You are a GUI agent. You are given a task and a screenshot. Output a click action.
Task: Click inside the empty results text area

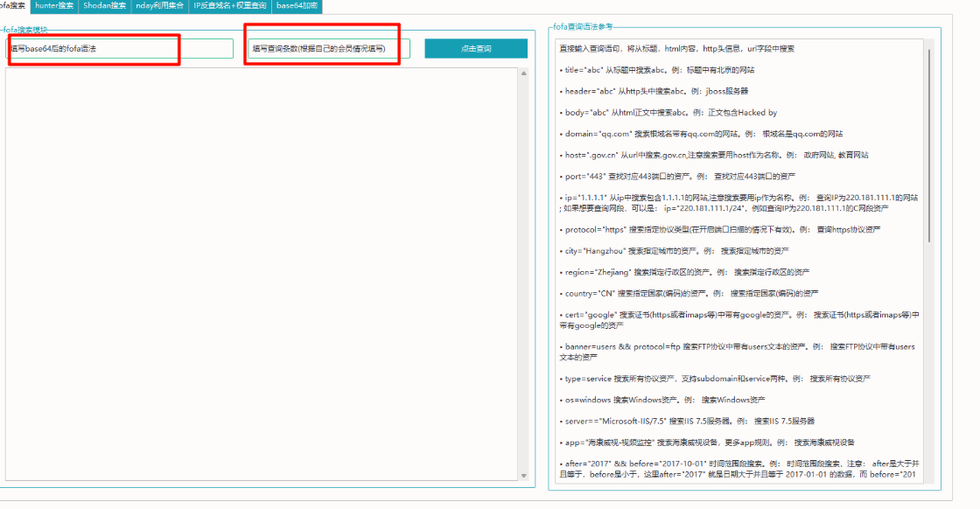click(x=262, y=274)
